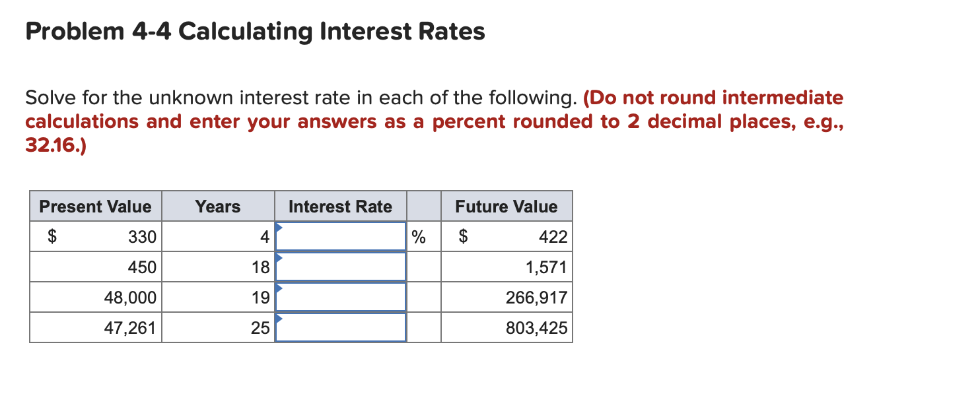980x417 pixels.
Task: Select the interest rate field for the 25-year row
Action: (341, 327)
